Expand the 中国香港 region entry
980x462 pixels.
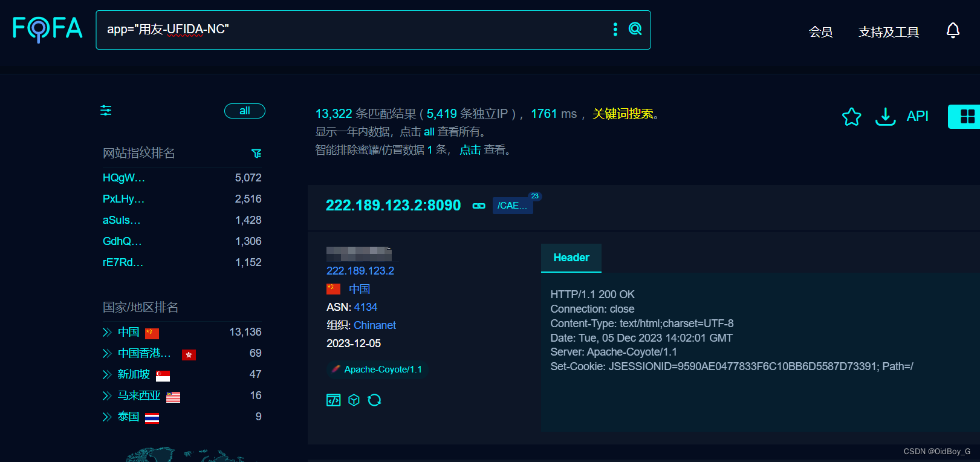[x=107, y=353]
